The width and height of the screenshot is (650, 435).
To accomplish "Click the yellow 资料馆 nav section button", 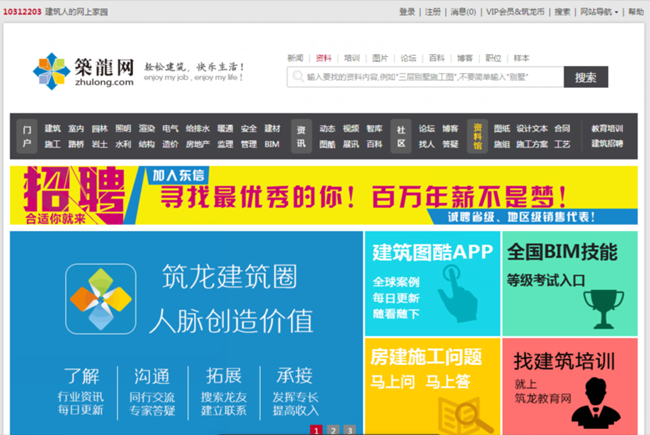I will 478,136.
